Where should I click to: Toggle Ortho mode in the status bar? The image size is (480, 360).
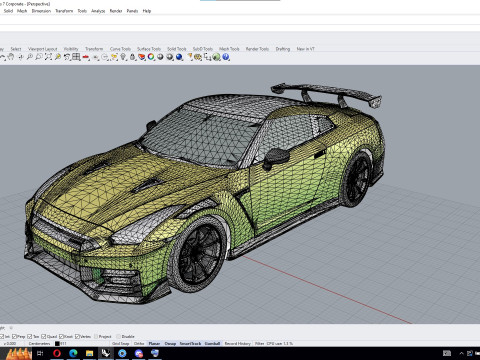tap(139, 343)
